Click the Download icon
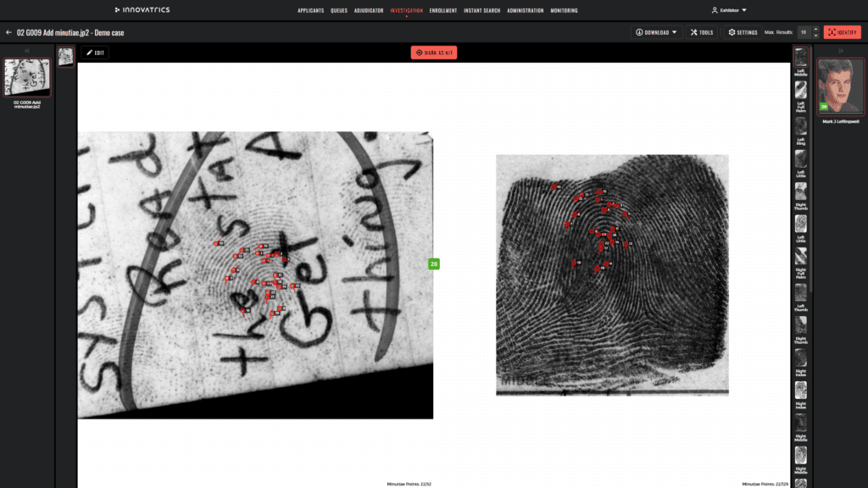 (638, 32)
